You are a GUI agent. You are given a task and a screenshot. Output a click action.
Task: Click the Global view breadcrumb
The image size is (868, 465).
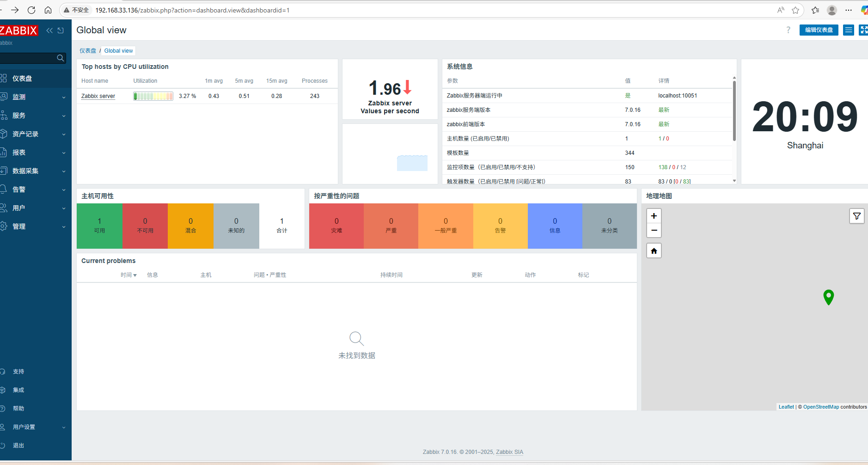pos(118,51)
